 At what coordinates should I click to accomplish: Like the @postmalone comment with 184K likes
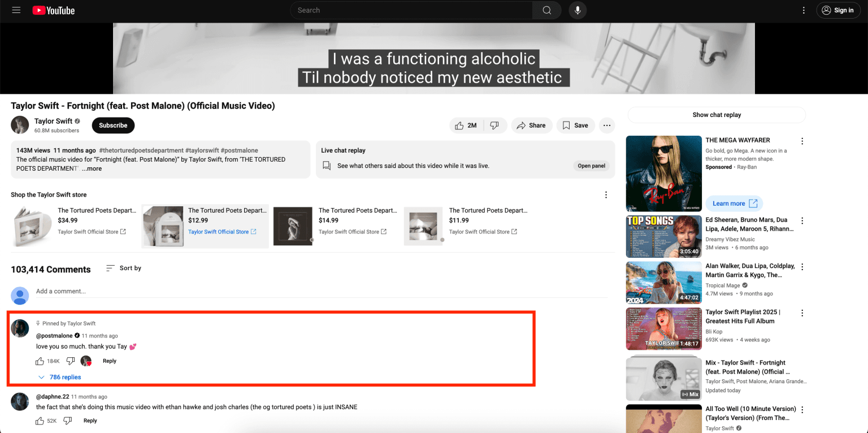pyautogui.click(x=40, y=361)
